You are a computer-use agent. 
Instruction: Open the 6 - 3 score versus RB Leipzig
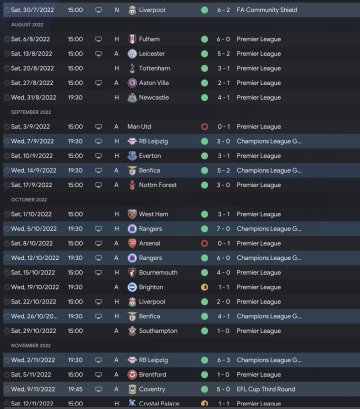pos(224,360)
